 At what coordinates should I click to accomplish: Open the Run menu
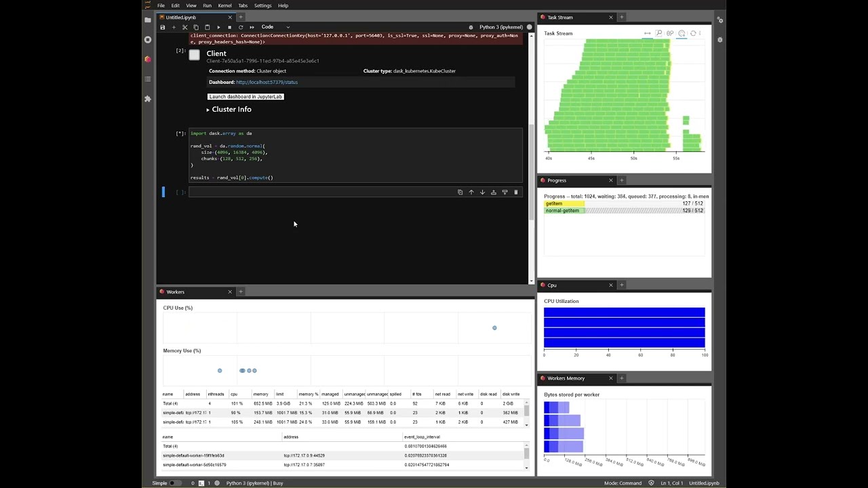click(x=207, y=5)
